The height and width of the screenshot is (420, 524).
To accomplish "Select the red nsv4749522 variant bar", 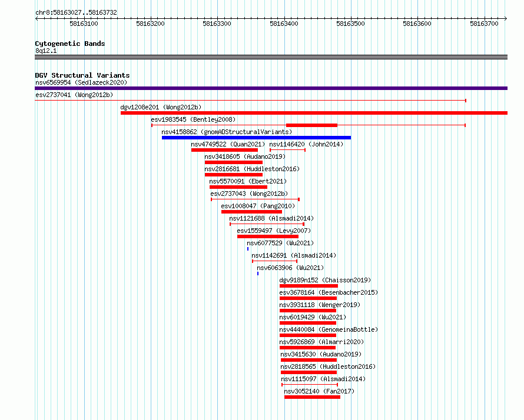I will (x=224, y=150).
